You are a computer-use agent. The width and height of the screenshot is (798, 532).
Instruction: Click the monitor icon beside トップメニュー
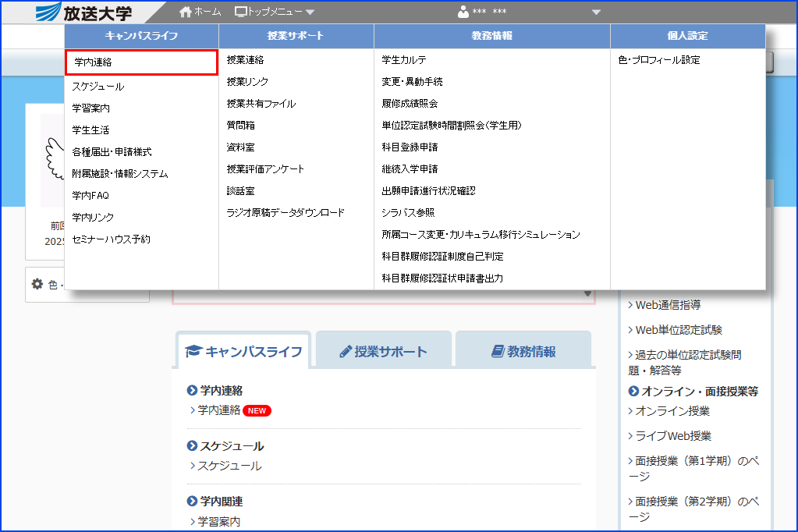(x=241, y=12)
